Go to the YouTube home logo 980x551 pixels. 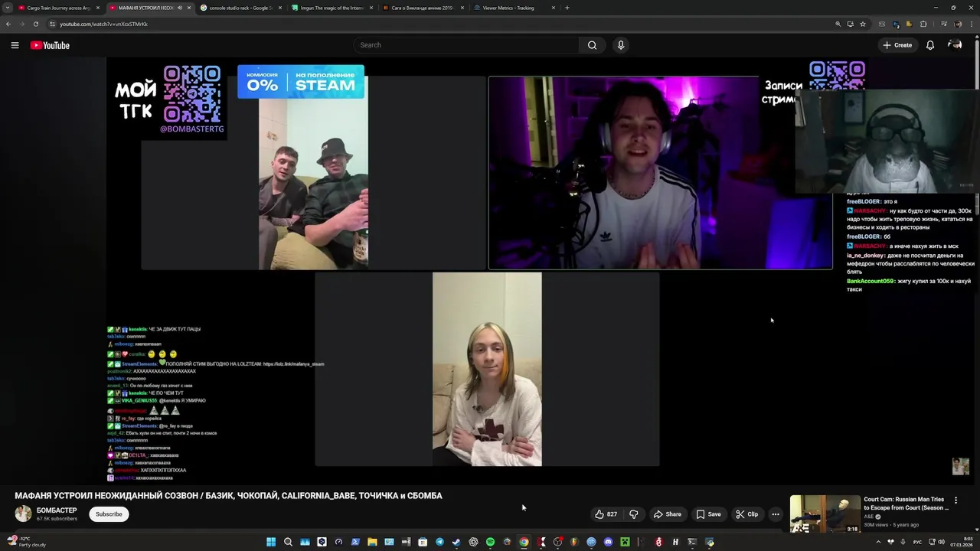point(50,45)
